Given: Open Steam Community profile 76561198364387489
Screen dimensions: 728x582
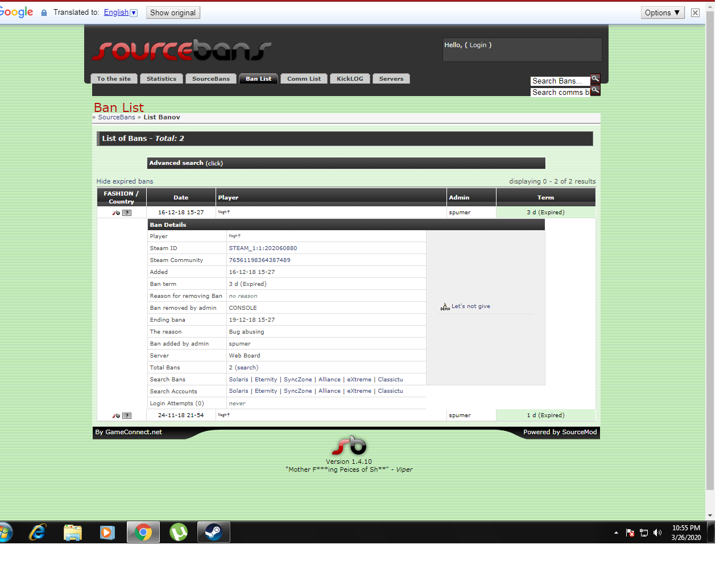Looking at the screenshot, I should pos(259,260).
